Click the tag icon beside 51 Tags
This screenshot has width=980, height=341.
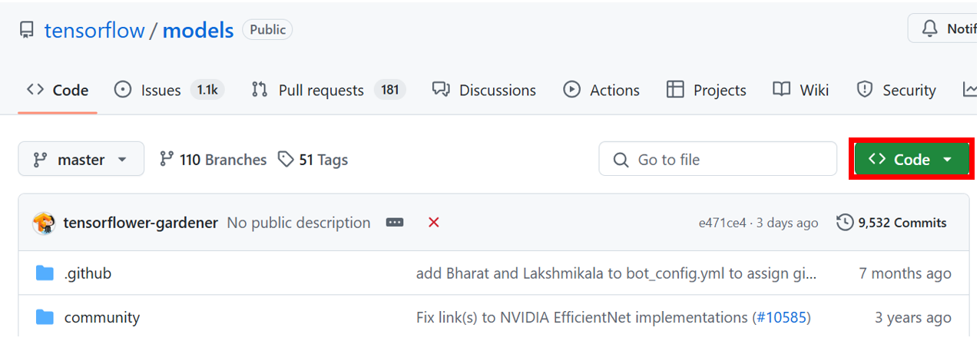[x=286, y=160]
